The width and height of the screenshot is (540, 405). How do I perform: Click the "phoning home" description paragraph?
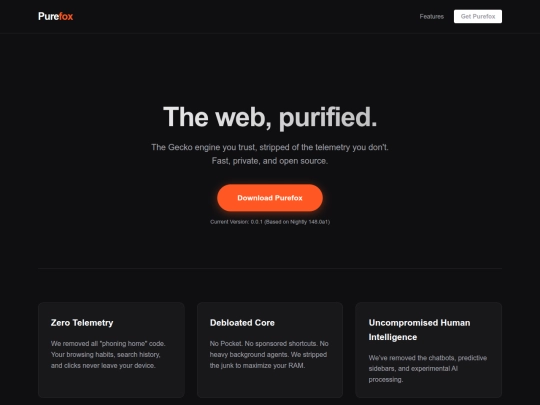pos(108,354)
